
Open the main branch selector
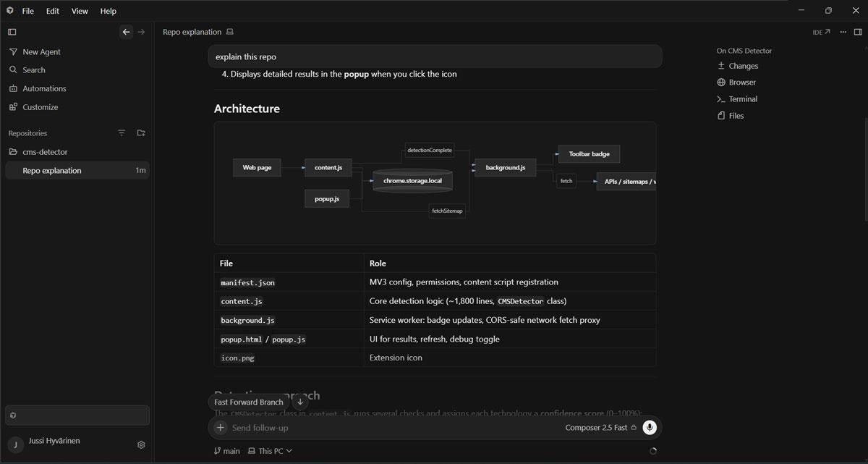(227, 451)
